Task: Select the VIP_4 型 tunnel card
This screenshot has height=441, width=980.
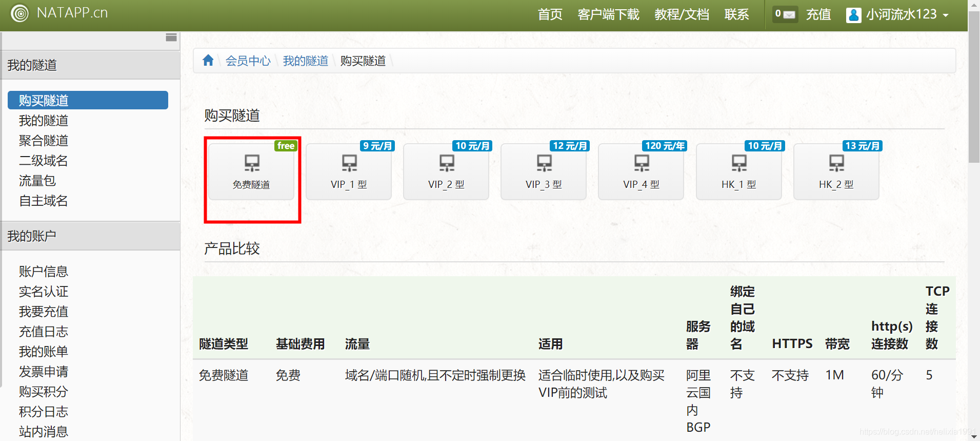Action: pyautogui.click(x=641, y=171)
